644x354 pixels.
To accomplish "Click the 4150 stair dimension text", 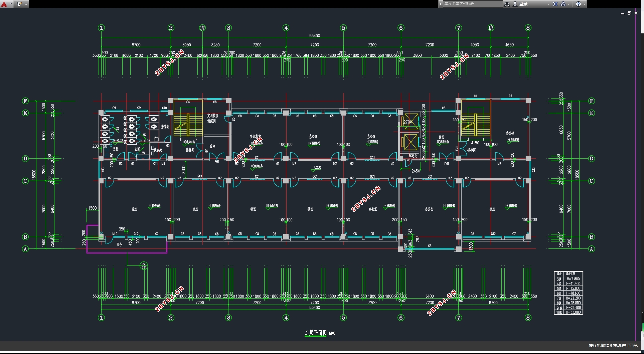I will click(x=475, y=143).
